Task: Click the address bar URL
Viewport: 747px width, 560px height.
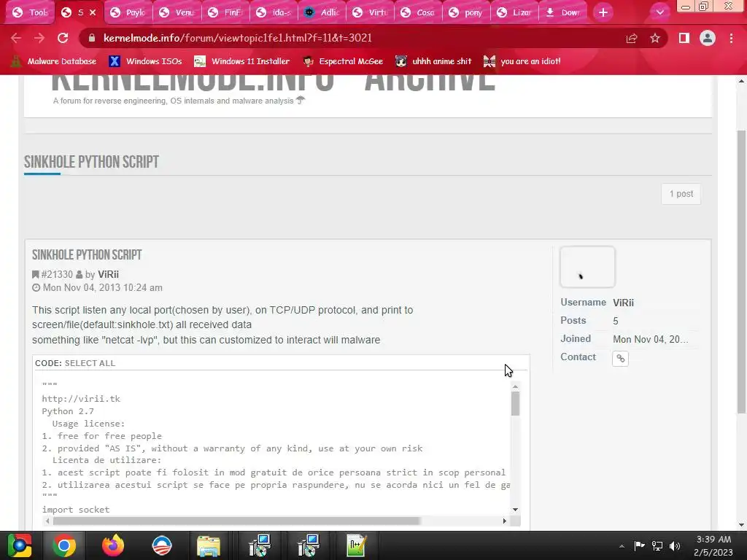Action: (237, 38)
